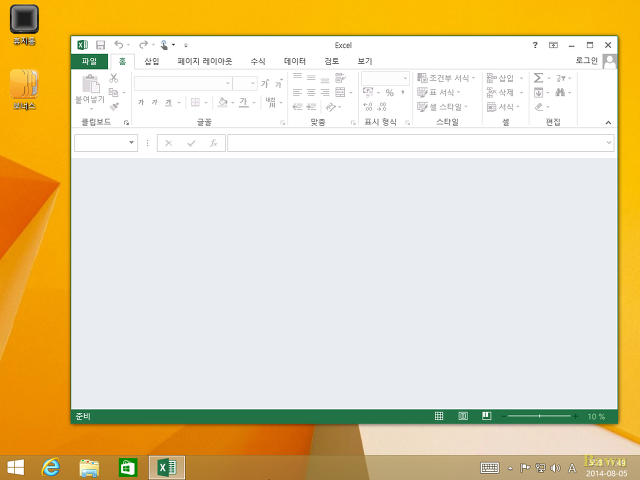Click the Fill down icon
640x480 pixels.
(538, 93)
